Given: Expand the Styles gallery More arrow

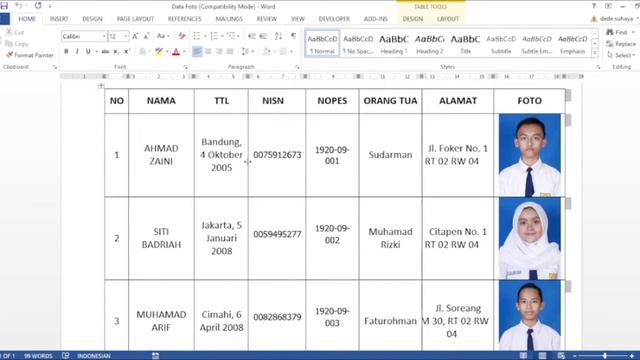Looking at the screenshot, I should click(595, 53).
